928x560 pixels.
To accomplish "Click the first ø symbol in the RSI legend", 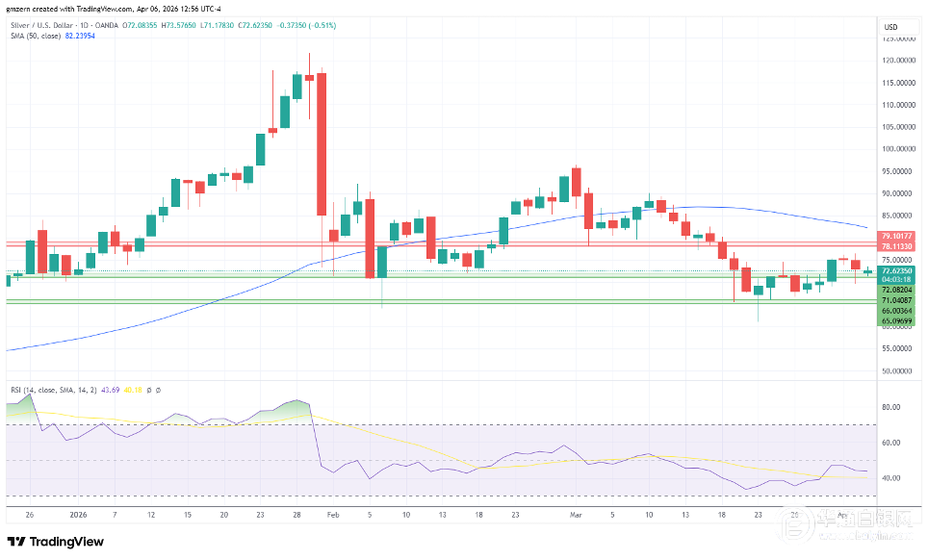I will 150,390.
